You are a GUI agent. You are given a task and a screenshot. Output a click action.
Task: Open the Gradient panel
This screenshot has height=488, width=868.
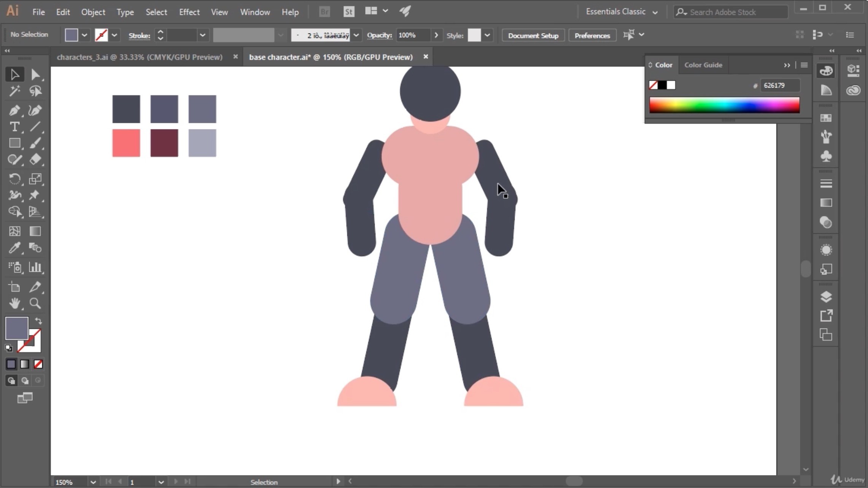coord(826,203)
